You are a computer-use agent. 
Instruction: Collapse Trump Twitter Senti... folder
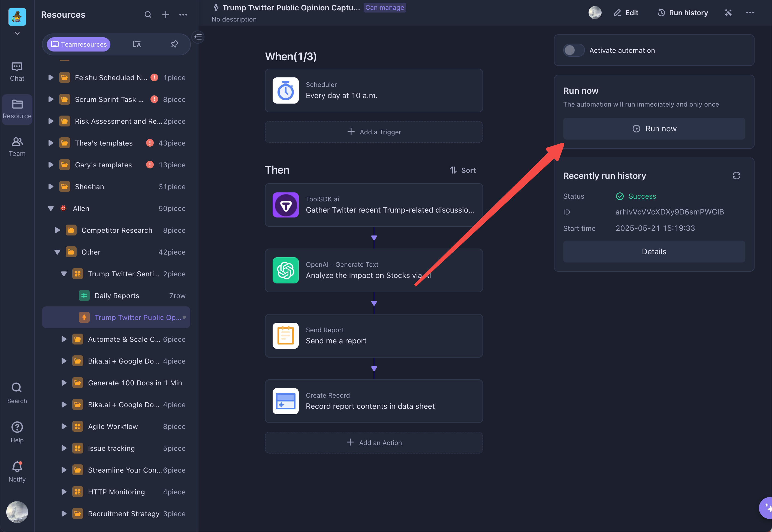[x=64, y=274]
